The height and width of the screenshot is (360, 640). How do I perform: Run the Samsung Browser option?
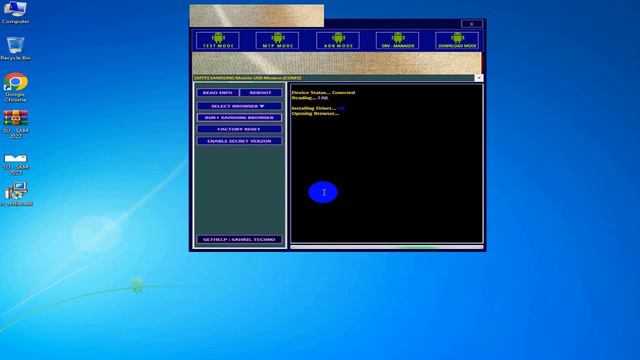tap(239, 118)
